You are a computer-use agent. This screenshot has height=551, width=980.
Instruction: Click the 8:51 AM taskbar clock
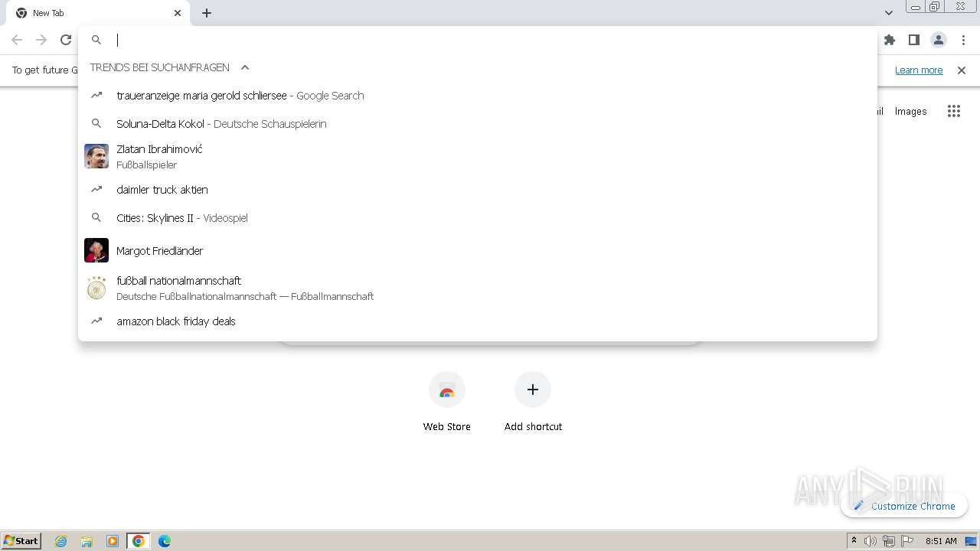[x=941, y=541]
